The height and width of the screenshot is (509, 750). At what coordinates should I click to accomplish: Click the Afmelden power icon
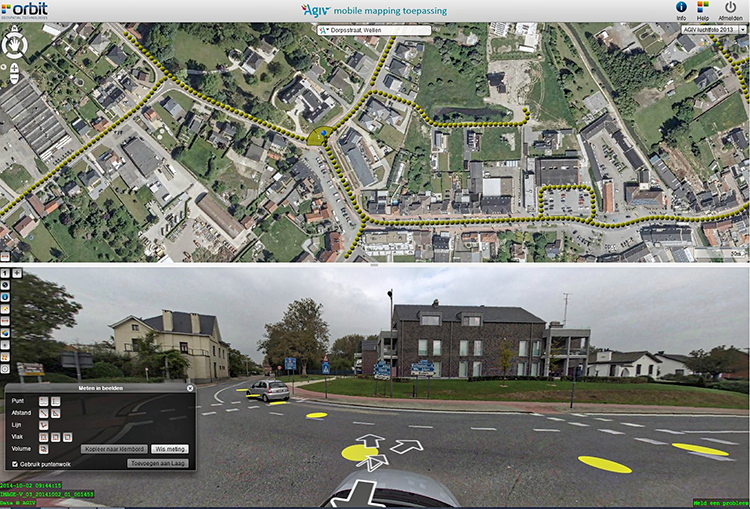[731, 7]
